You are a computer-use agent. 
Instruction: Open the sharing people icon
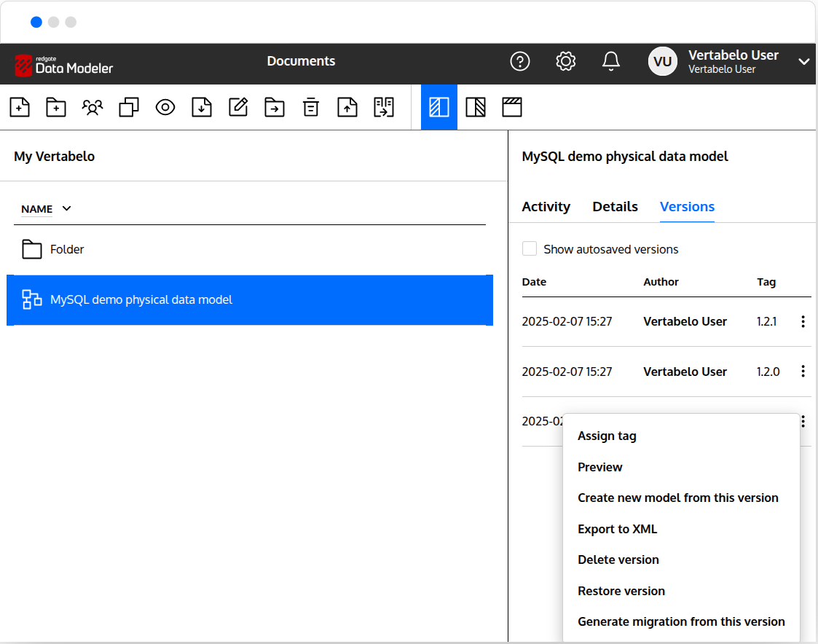coord(93,108)
